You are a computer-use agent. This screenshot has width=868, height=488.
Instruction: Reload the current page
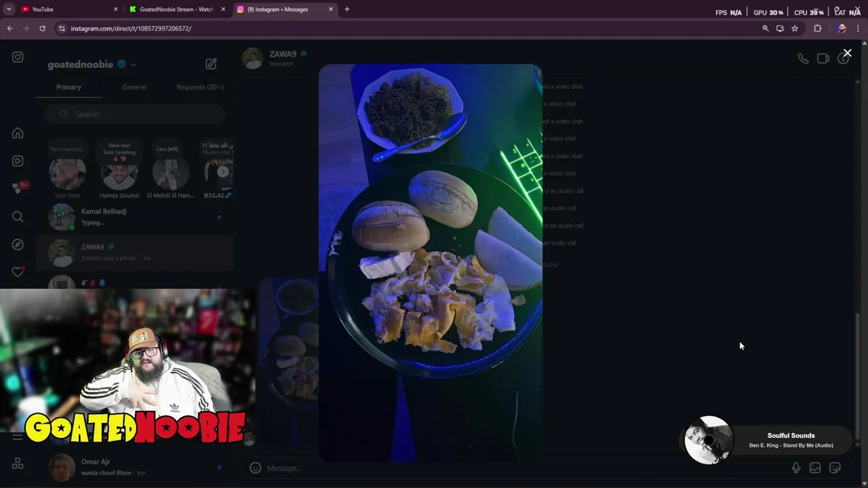pos(42,28)
